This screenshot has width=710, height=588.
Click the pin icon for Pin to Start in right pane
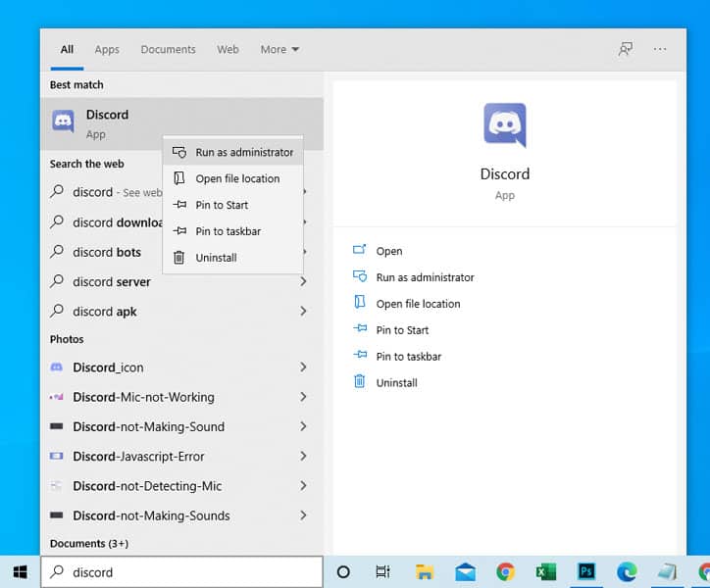point(360,328)
